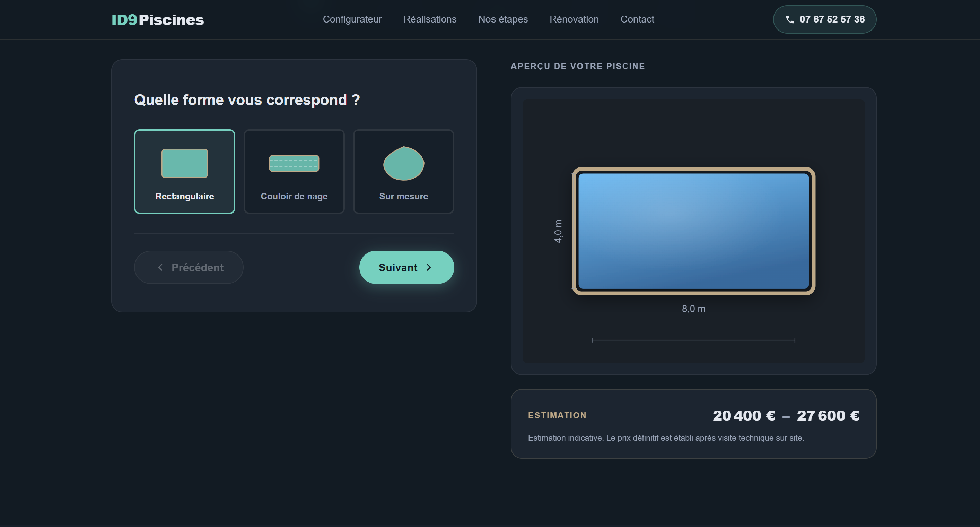Choose the Couloir de nage shape
Image resolution: width=980 pixels, height=527 pixels.
pyautogui.click(x=294, y=172)
